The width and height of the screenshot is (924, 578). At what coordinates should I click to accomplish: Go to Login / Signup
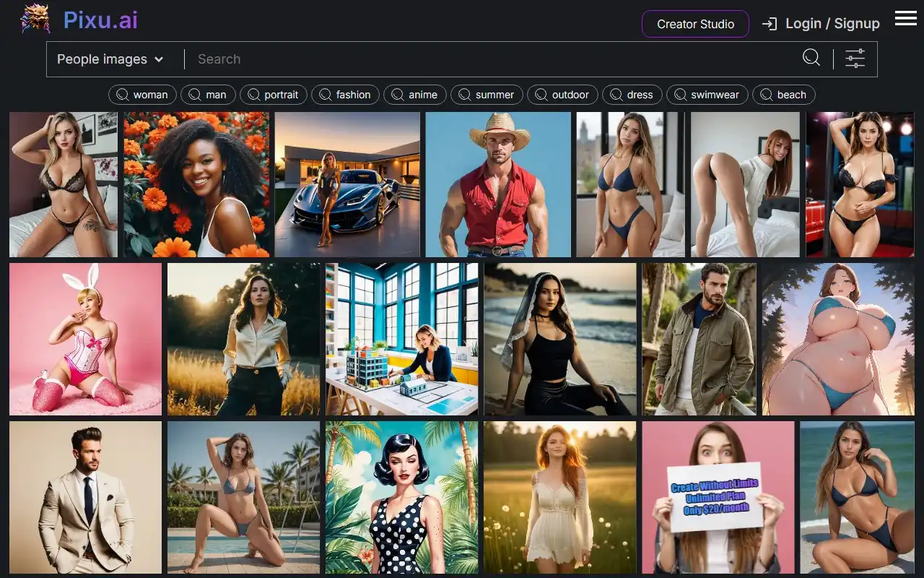[821, 24]
